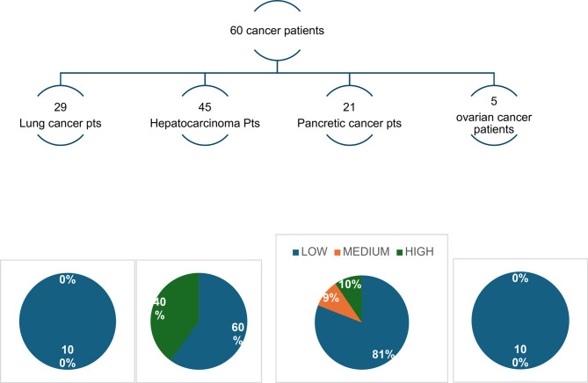Image resolution: width=588 pixels, height=383 pixels.
Task: Select the '45 Hepatocarcinoma Pts' node
Action: (x=205, y=115)
